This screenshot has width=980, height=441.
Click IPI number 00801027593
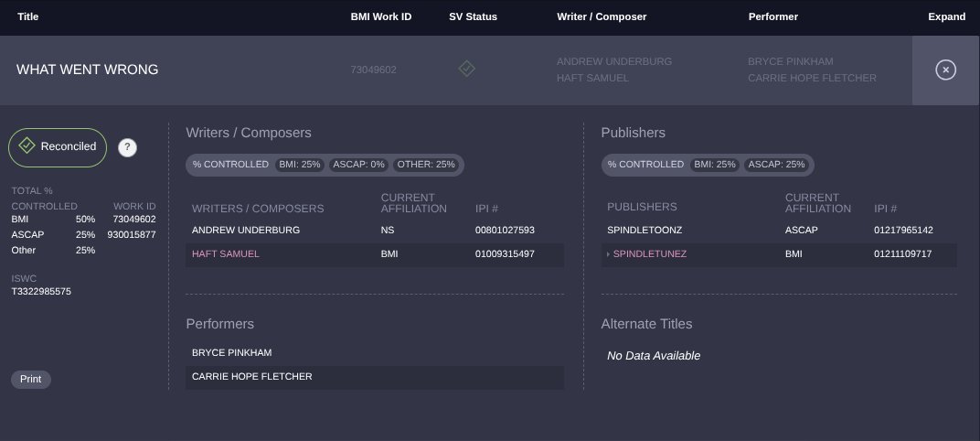point(505,231)
